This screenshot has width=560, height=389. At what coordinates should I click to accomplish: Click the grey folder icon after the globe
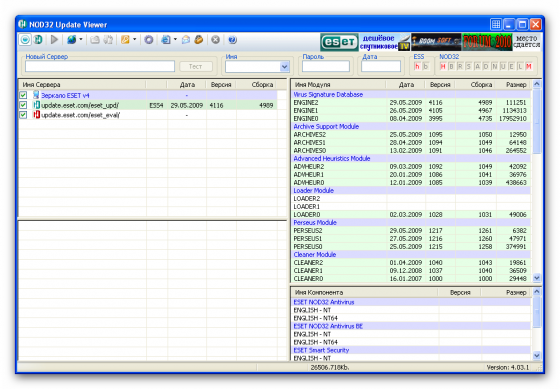(x=95, y=40)
